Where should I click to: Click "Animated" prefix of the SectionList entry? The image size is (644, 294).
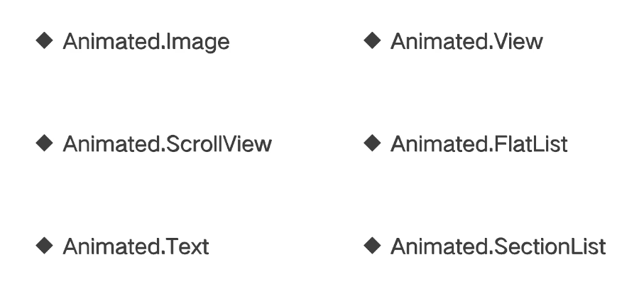pos(439,247)
